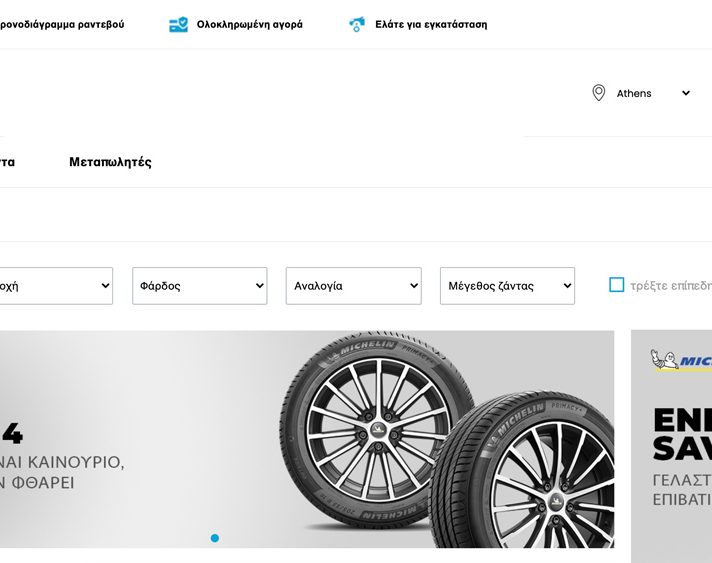Click the installation car icon
Screen dimensions: 712x563
click(x=357, y=25)
